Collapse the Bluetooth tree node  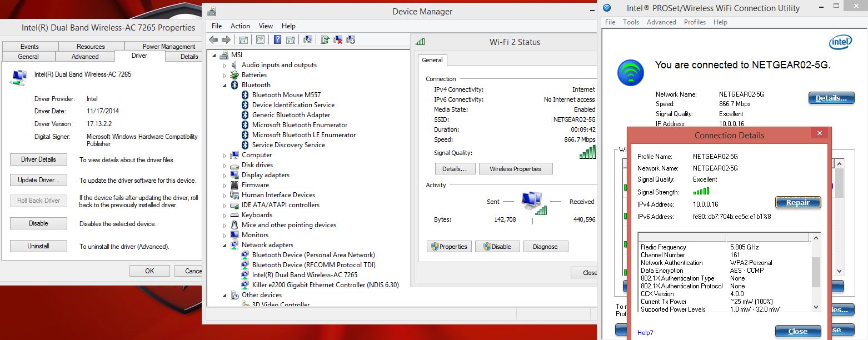coord(225,86)
